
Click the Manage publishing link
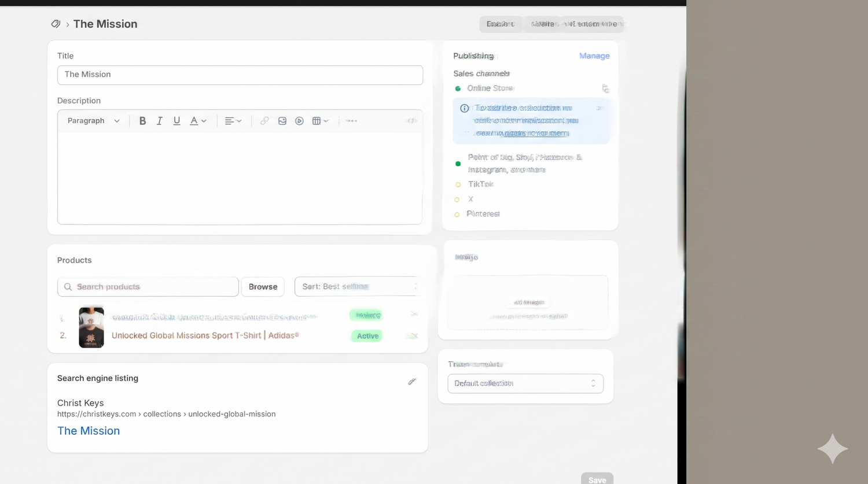(594, 56)
